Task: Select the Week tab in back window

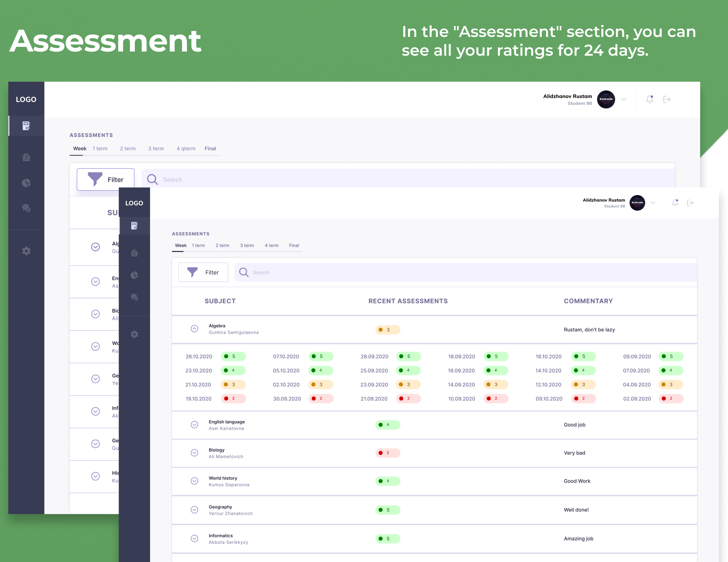Action: pyautogui.click(x=80, y=148)
